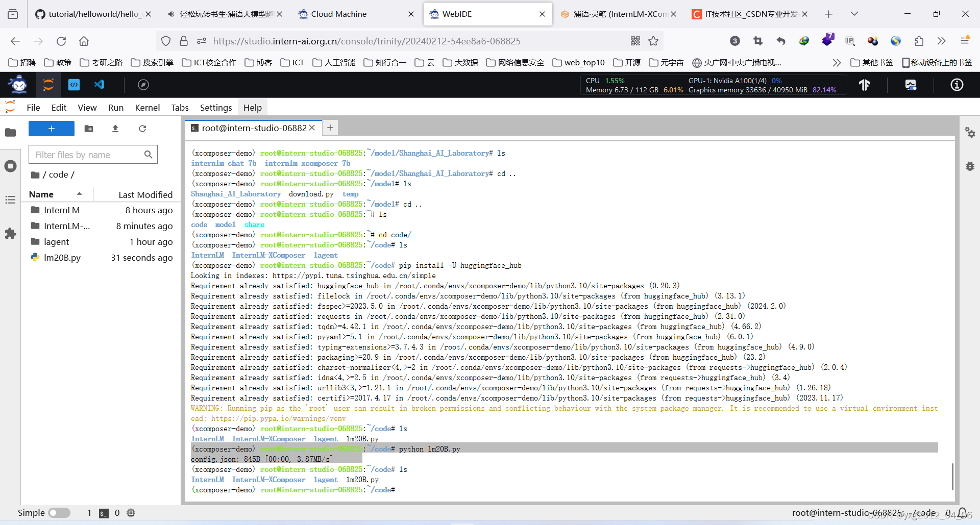Screen dimensions: 980x525
Task: Open the File menu
Action: (33, 108)
